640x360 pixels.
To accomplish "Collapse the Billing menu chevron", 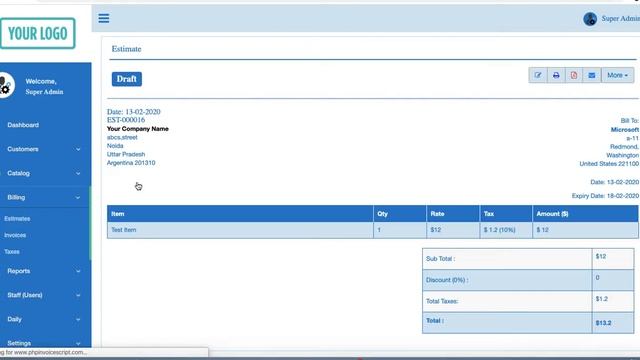I will point(78,198).
